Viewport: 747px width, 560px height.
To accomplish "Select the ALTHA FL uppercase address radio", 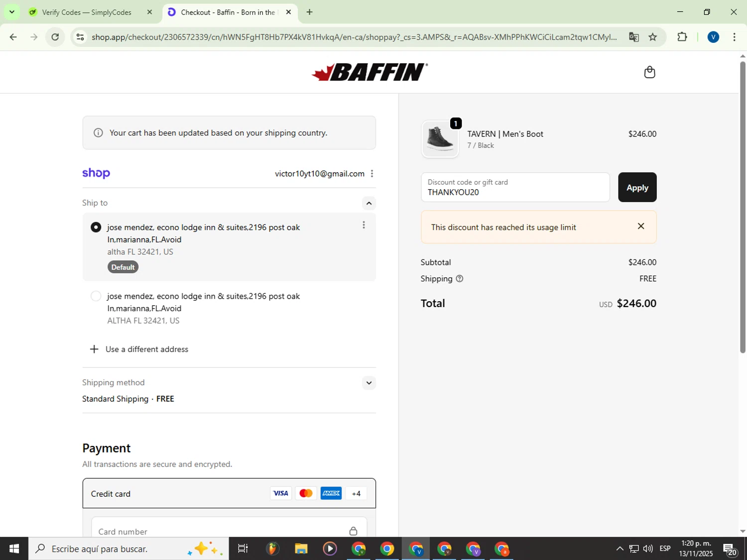I will [96, 296].
